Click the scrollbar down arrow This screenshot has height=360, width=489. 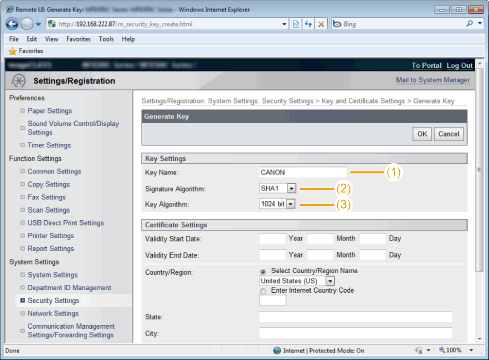480,339
